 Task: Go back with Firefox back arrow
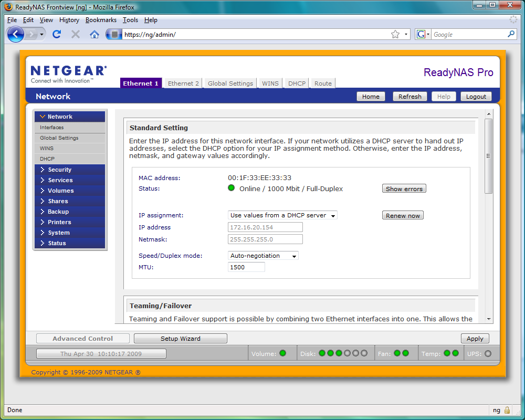tap(15, 34)
